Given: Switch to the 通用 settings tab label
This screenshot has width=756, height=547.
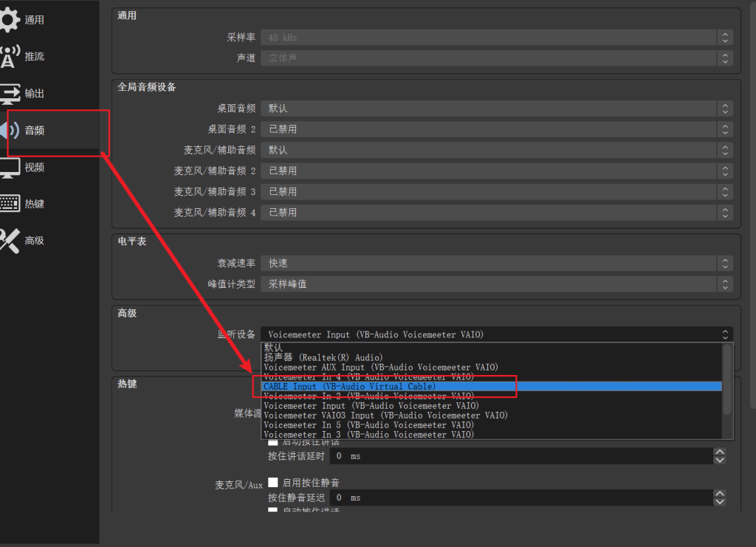Looking at the screenshot, I should [34, 20].
